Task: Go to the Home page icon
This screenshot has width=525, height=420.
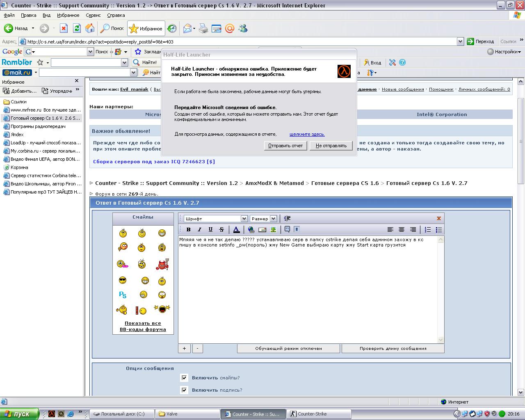Action: point(90,28)
